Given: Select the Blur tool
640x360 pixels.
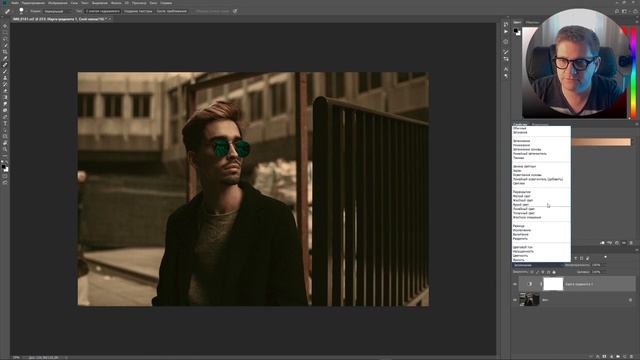Looking at the screenshot, I should (5, 104).
